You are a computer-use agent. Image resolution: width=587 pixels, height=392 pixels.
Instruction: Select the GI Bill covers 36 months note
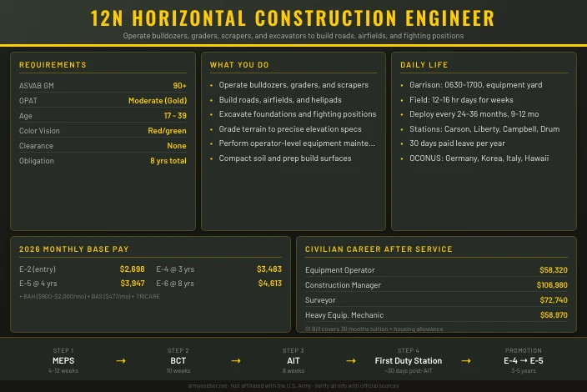pos(374,329)
